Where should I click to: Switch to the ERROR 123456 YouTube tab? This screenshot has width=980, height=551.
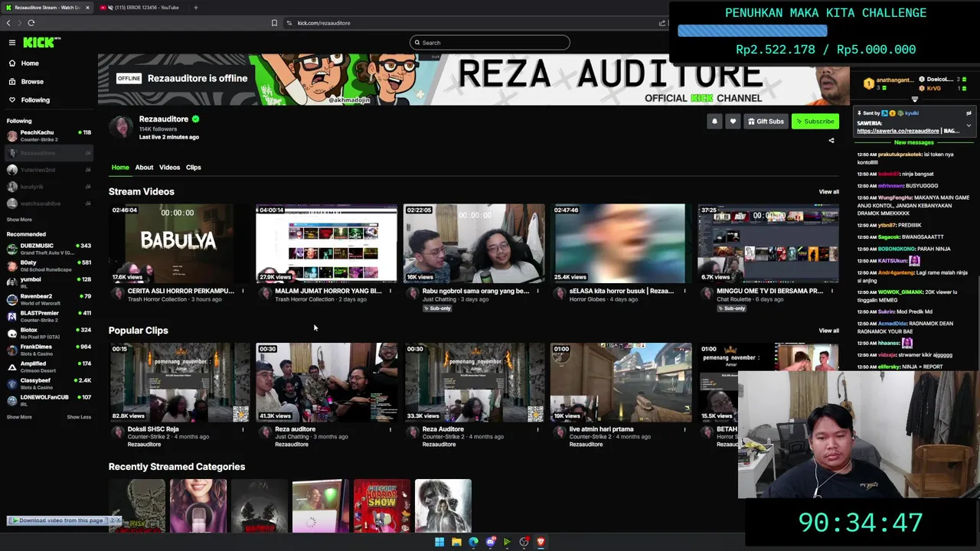point(145,8)
